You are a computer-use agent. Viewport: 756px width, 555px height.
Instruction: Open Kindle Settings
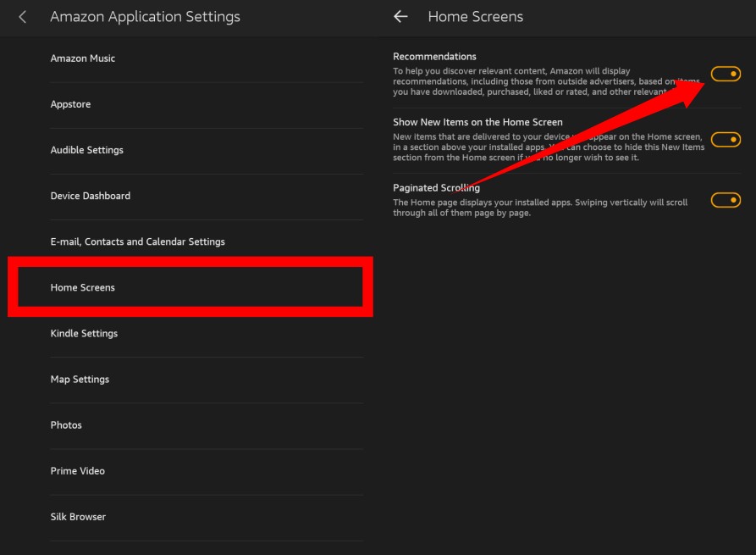(207, 334)
